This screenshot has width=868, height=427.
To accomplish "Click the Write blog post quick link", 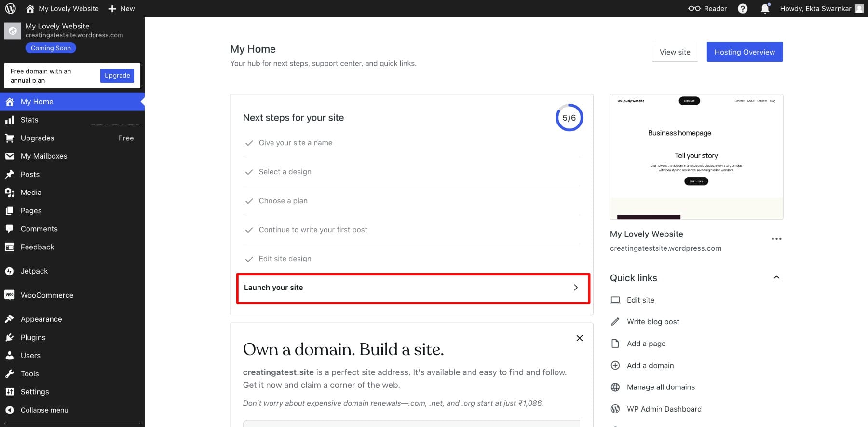I will pos(653,322).
